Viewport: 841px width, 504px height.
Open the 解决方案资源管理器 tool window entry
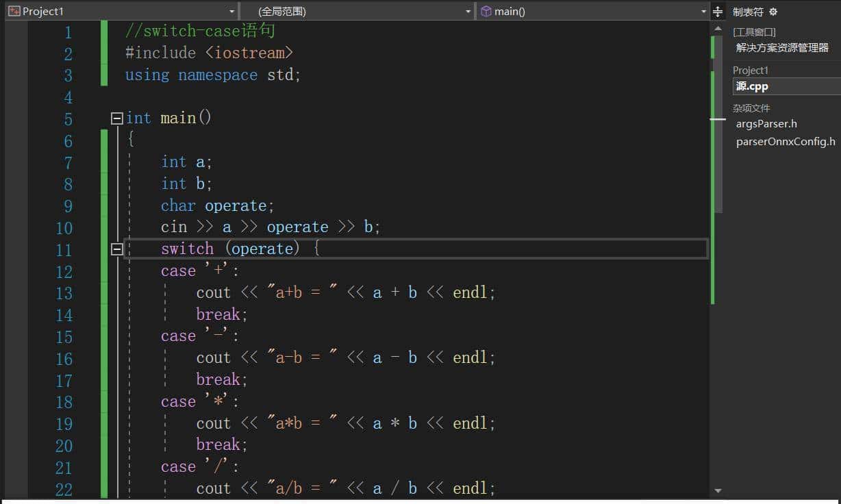click(782, 47)
